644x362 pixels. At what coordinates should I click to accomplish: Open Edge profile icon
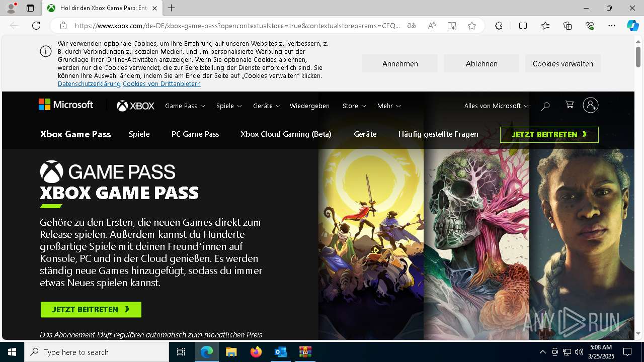(x=11, y=8)
